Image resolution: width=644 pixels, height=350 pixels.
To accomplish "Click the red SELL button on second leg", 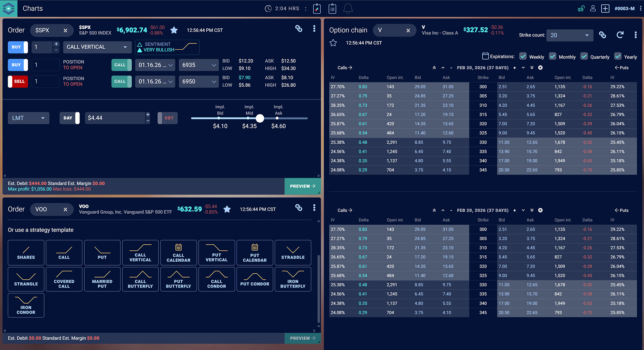I will pos(18,82).
